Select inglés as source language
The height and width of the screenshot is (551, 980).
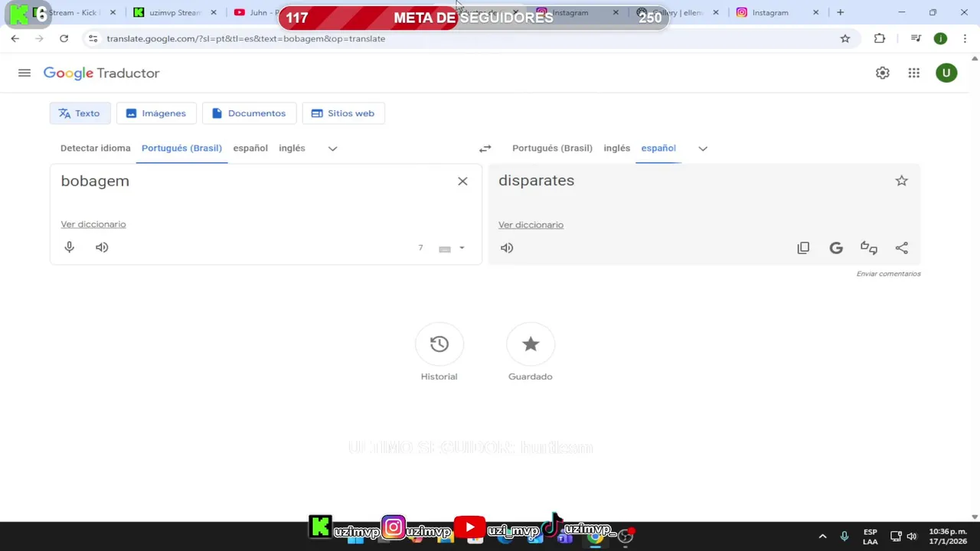[x=292, y=148]
